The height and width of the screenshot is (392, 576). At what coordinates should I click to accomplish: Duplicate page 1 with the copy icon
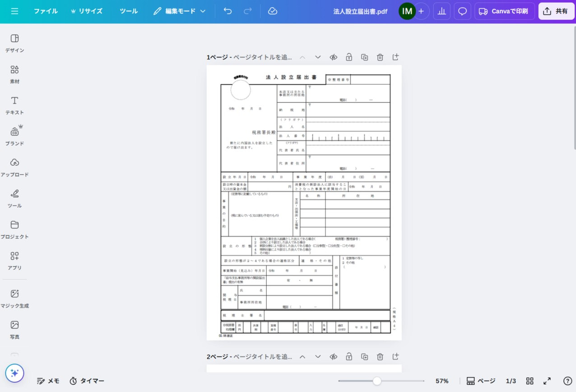pos(364,57)
